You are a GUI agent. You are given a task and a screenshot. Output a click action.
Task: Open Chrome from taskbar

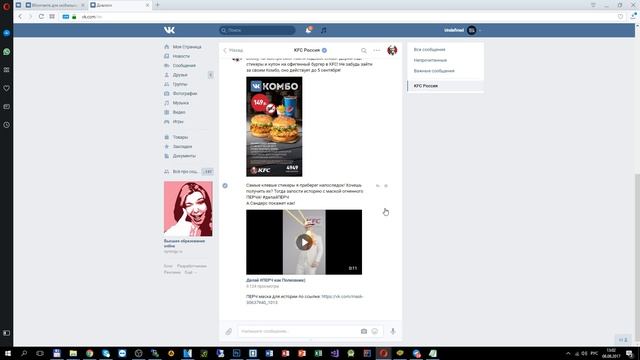(89, 353)
